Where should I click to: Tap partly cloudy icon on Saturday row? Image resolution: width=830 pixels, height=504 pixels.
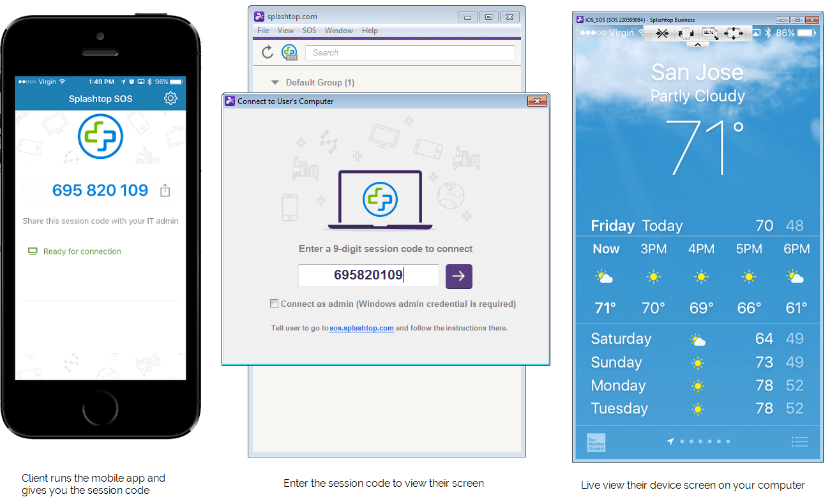(698, 340)
